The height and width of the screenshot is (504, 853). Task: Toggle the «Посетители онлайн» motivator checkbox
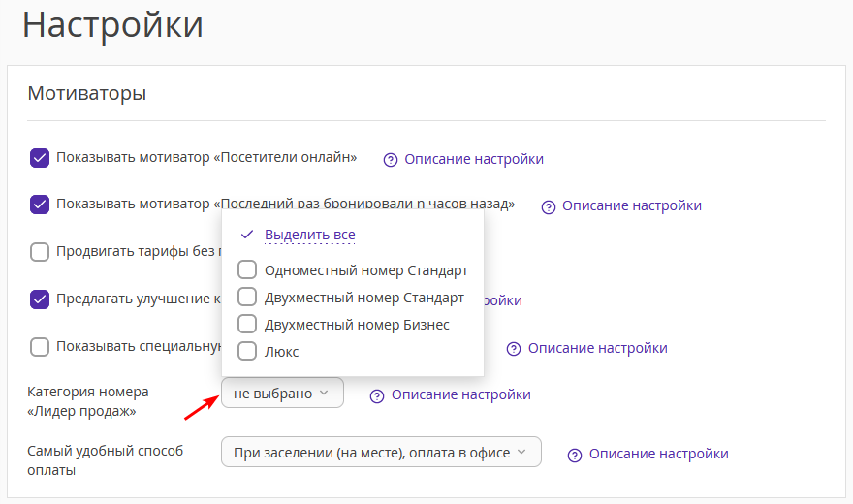click(40, 158)
